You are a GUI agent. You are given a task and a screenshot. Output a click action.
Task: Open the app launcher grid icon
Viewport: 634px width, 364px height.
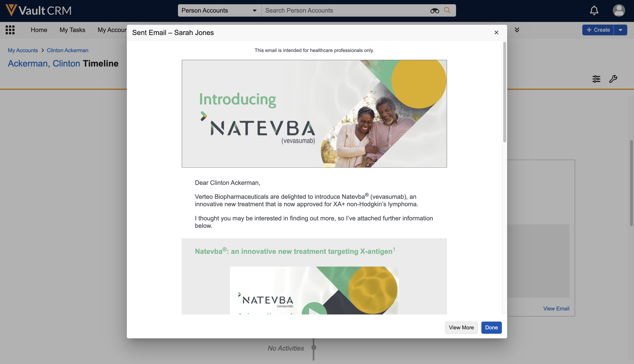[10, 30]
